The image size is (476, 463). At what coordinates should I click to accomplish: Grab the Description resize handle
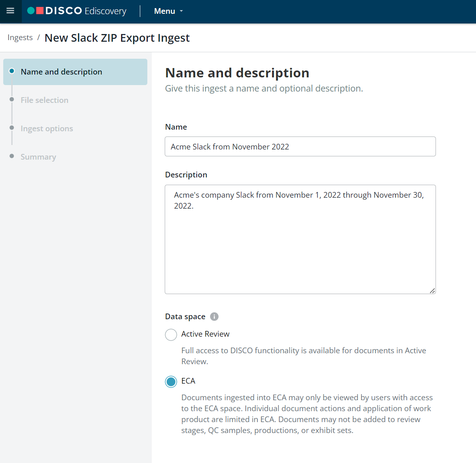[432, 291]
